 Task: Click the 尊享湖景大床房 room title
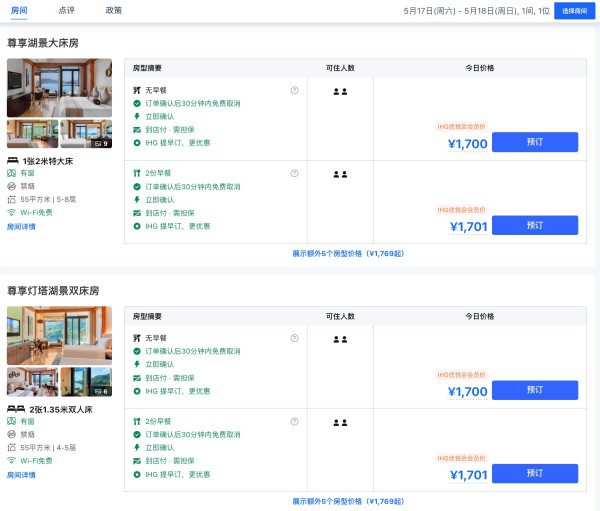(x=43, y=43)
